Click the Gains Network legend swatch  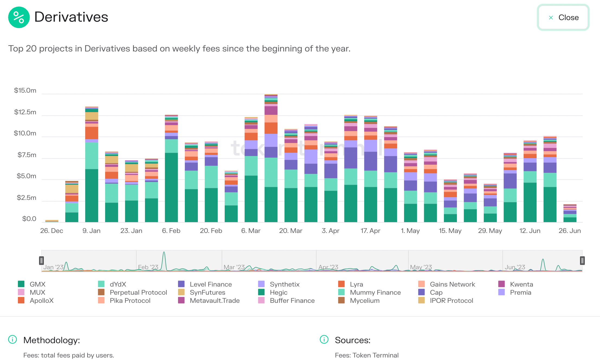(x=421, y=284)
